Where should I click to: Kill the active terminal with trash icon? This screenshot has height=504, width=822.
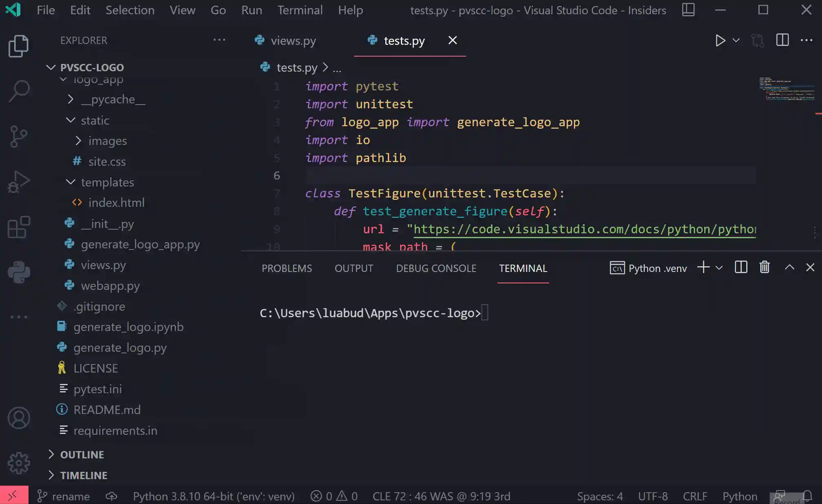coord(765,267)
